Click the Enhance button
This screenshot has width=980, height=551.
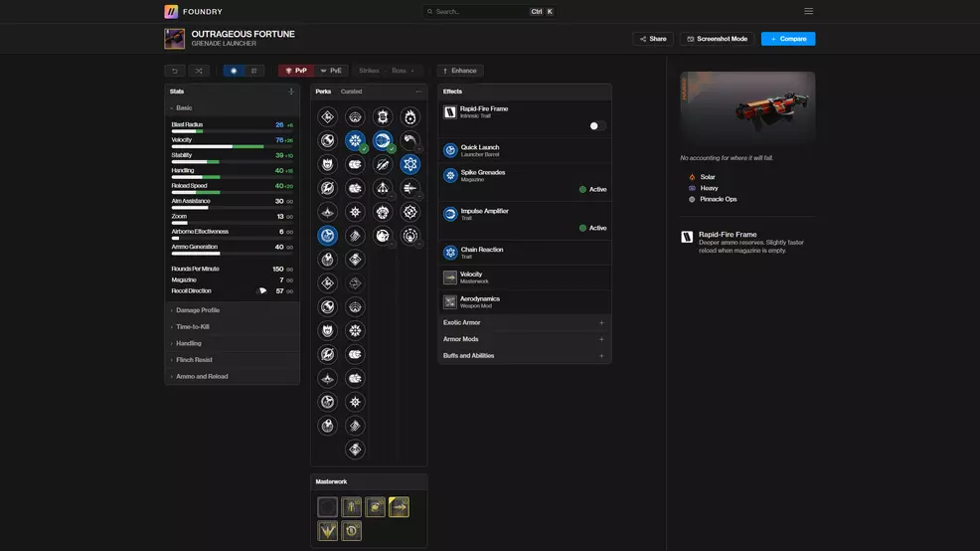click(x=460, y=71)
